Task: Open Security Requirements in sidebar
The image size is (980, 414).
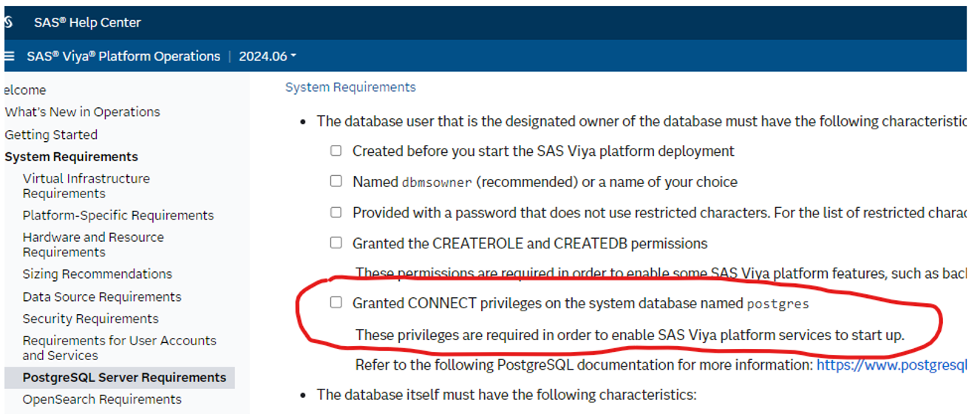Action: pos(90,319)
